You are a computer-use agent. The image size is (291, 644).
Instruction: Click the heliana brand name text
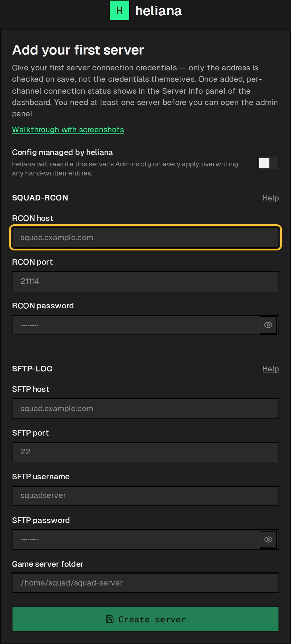(158, 11)
